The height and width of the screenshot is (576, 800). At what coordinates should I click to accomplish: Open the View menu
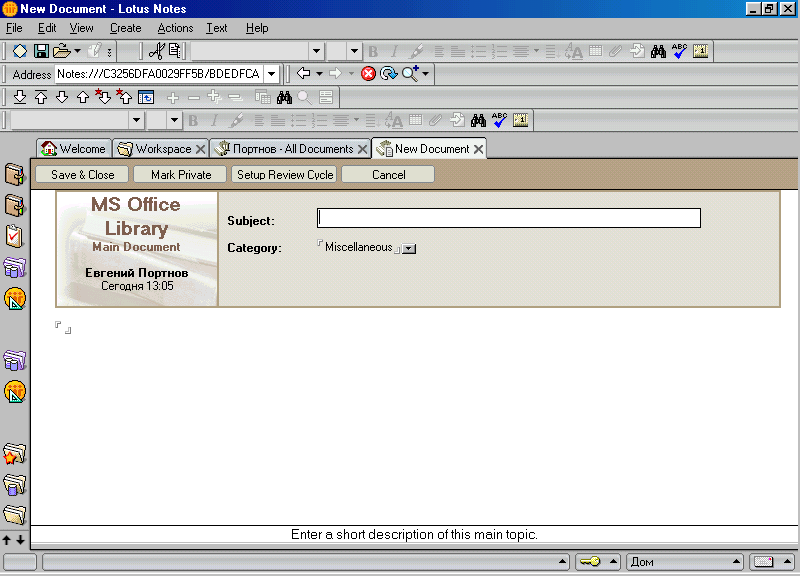click(x=81, y=28)
